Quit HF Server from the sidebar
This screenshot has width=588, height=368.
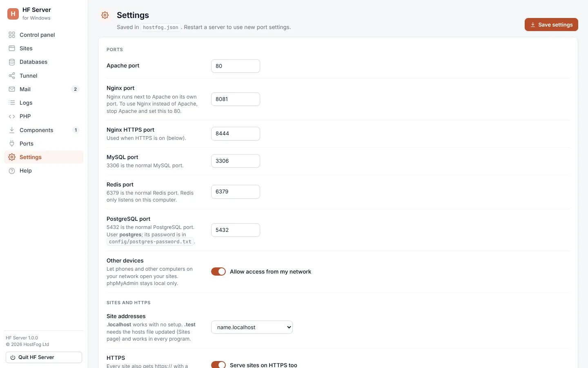(44, 357)
